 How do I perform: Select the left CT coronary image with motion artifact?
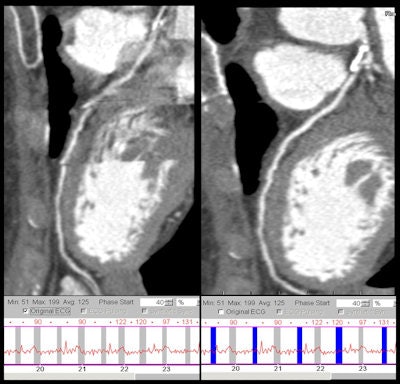coord(99,150)
